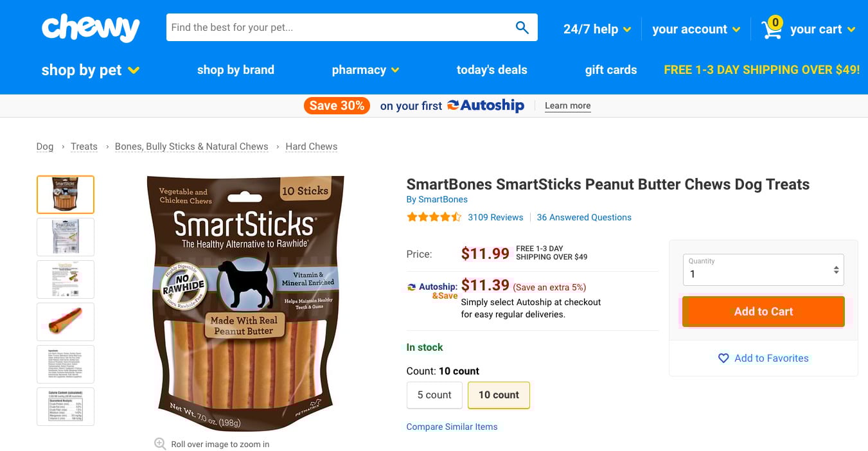Click the search magnifier icon
Viewport: 868px width, 451px height.
522,28
